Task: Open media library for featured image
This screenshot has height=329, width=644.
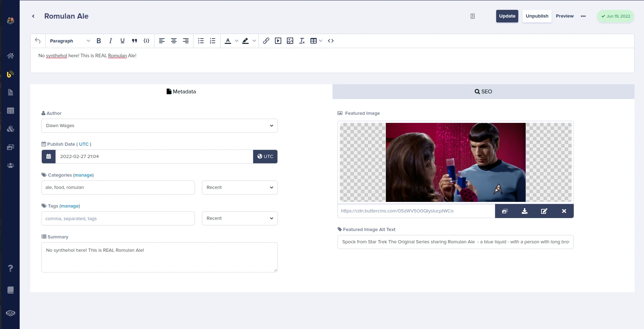Action: click(x=505, y=211)
